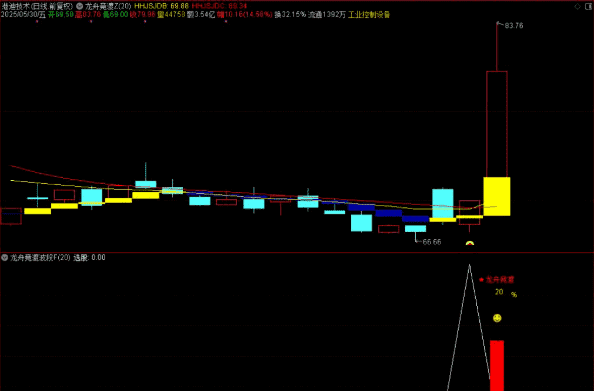
Task: Click the round icon beside main chart indicator name
Action: [80, 6]
